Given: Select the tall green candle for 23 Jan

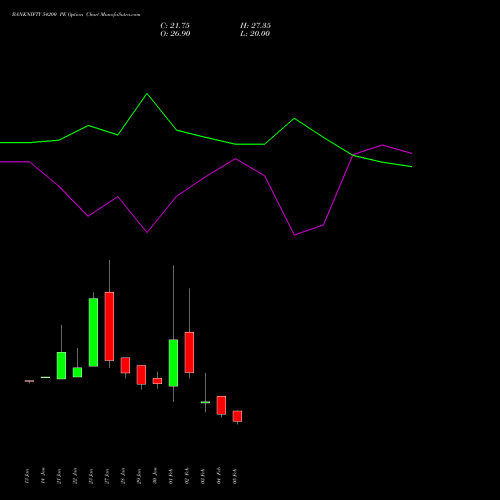Looking at the screenshot, I should 93,332.
